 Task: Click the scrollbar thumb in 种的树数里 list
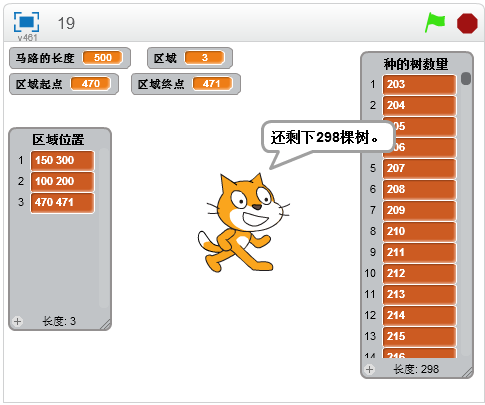pos(466,79)
